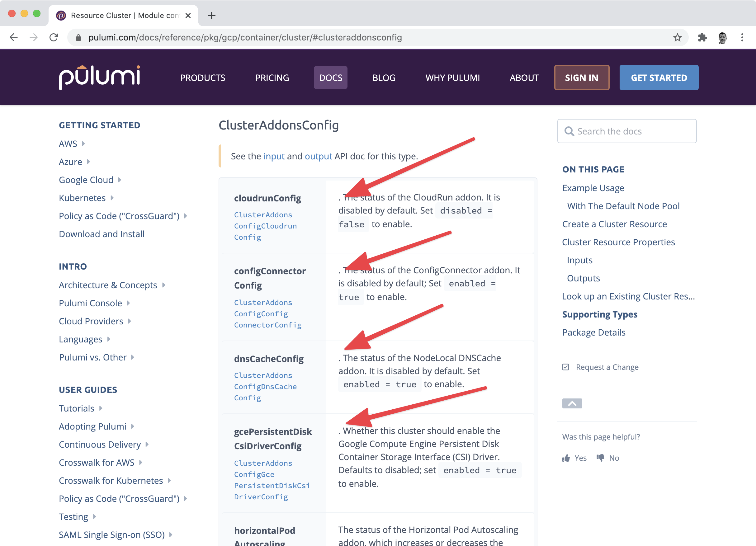Expand the Google Cloud sidebar item
756x546 pixels.
pos(120,180)
